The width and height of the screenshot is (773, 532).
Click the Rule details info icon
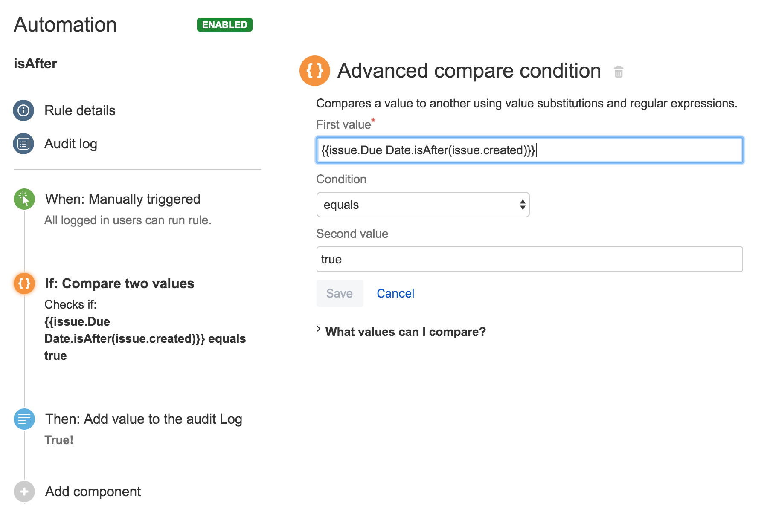pos(23,110)
